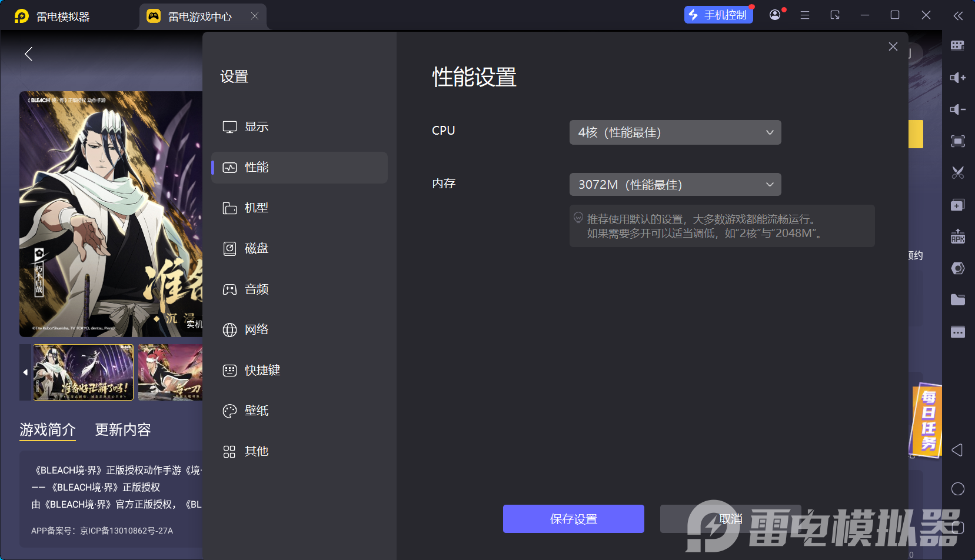Go back with the left arrow in game center

[28, 54]
